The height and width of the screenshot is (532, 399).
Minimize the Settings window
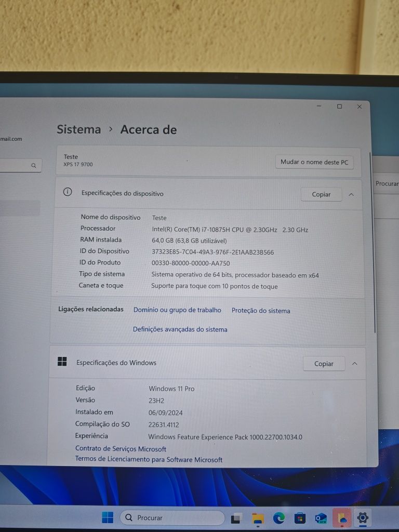click(319, 106)
